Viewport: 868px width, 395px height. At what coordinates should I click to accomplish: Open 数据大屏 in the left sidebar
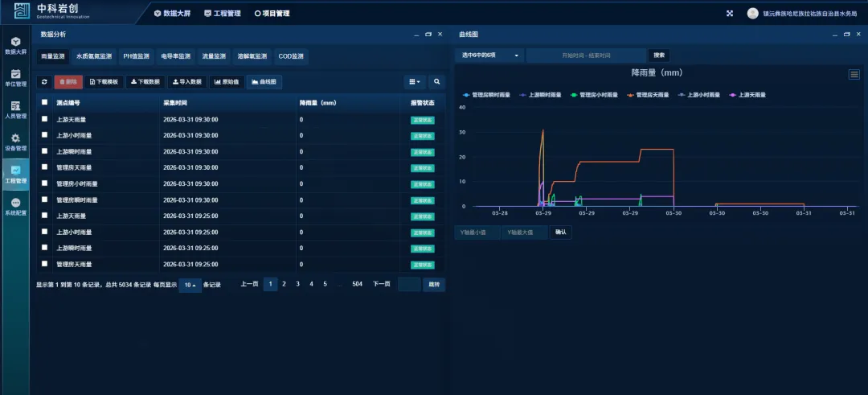click(15, 45)
